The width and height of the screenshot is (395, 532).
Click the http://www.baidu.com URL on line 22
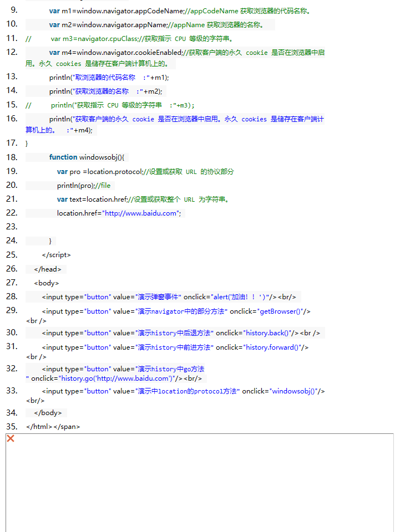coord(140,213)
